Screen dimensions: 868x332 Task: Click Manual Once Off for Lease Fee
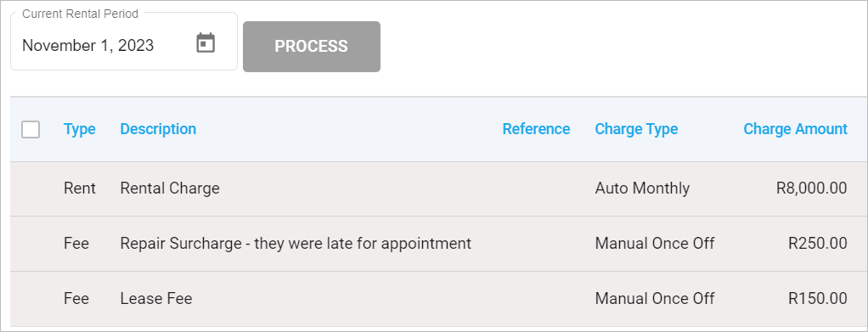pos(654,299)
